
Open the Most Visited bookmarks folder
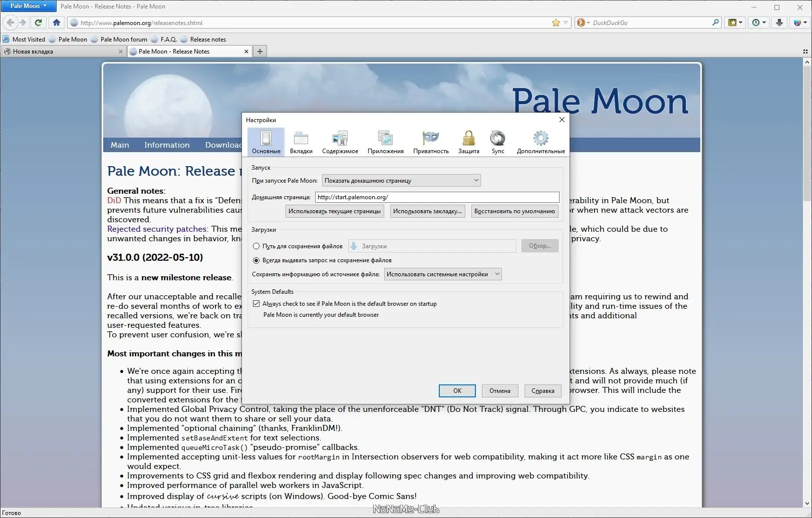[24, 40]
